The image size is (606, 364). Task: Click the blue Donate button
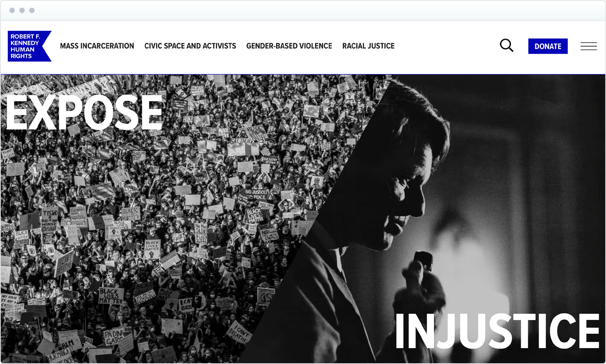[548, 46]
